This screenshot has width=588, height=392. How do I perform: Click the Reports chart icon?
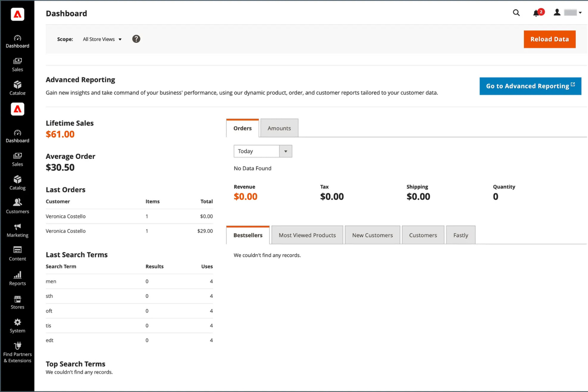pyautogui.click(x=17, y=278)
